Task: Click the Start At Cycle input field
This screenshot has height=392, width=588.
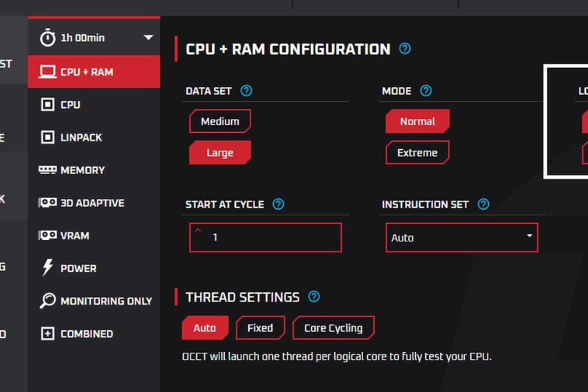Action: [265, 237]
